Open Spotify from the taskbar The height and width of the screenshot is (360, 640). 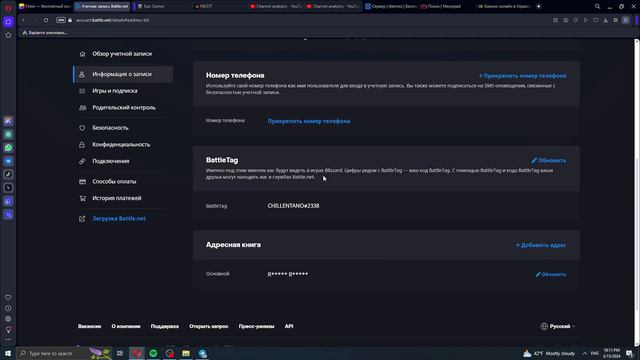[153, 353]
